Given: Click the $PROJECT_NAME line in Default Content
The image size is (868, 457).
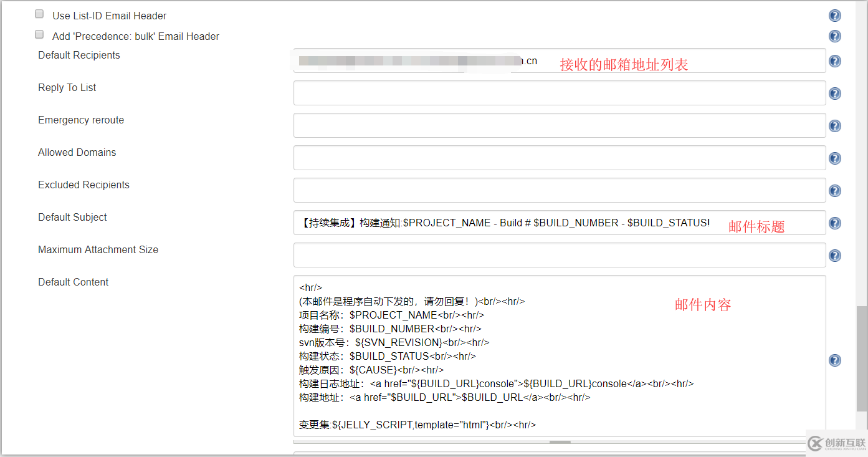Looking at the screenshot, I should pyautogui.click(x=392, y=315).
